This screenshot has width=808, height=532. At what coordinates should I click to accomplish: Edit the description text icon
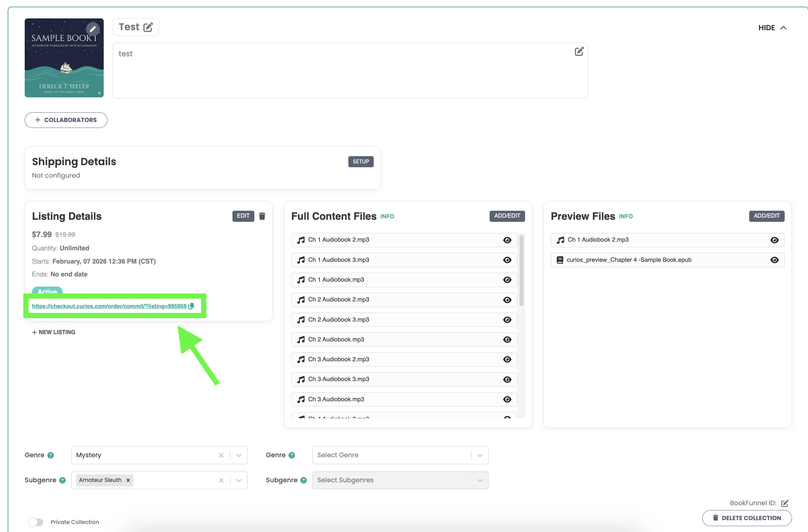pos(579,52)
